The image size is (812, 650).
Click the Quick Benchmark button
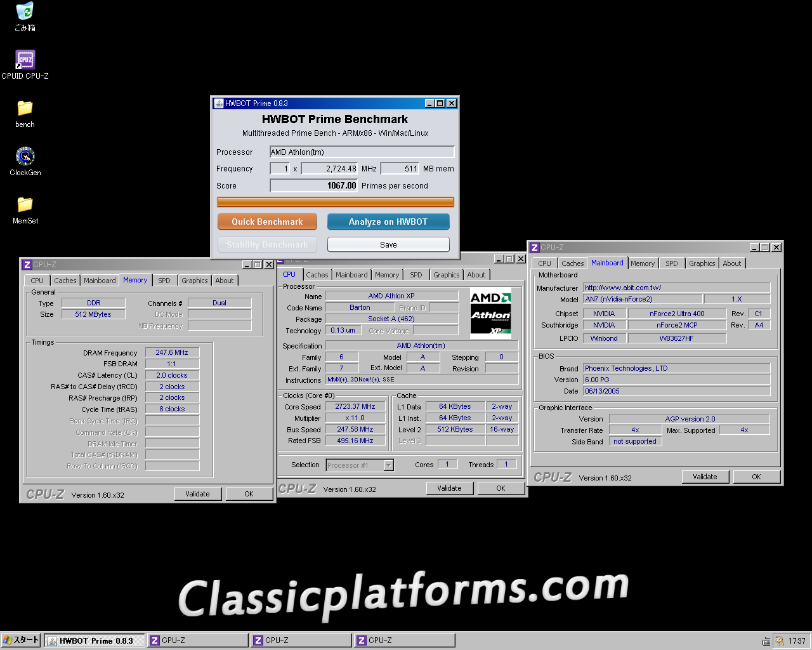[267, 222]
